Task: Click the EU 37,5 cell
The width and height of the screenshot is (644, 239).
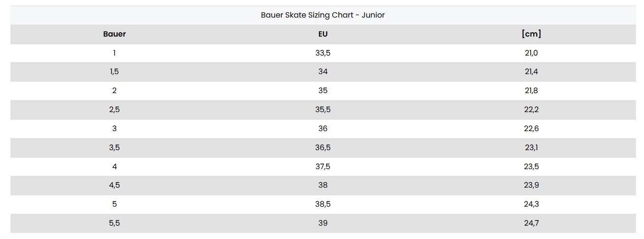Action: tap(323, 167)
